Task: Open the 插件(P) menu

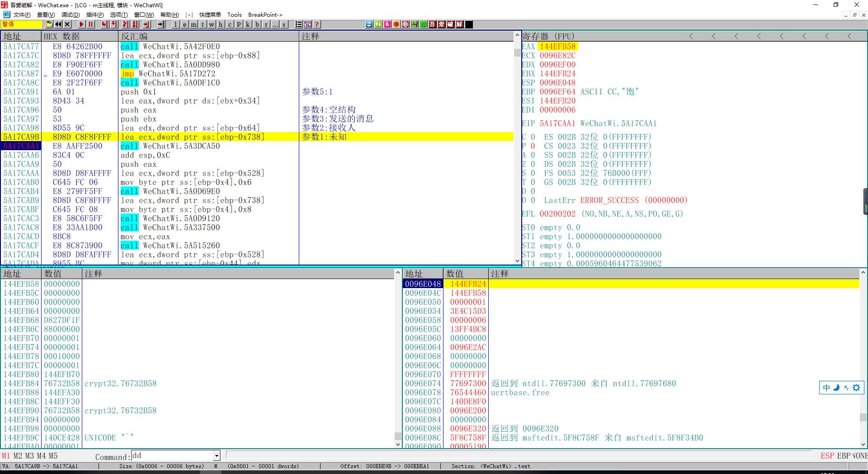Action: pos(95,15)
